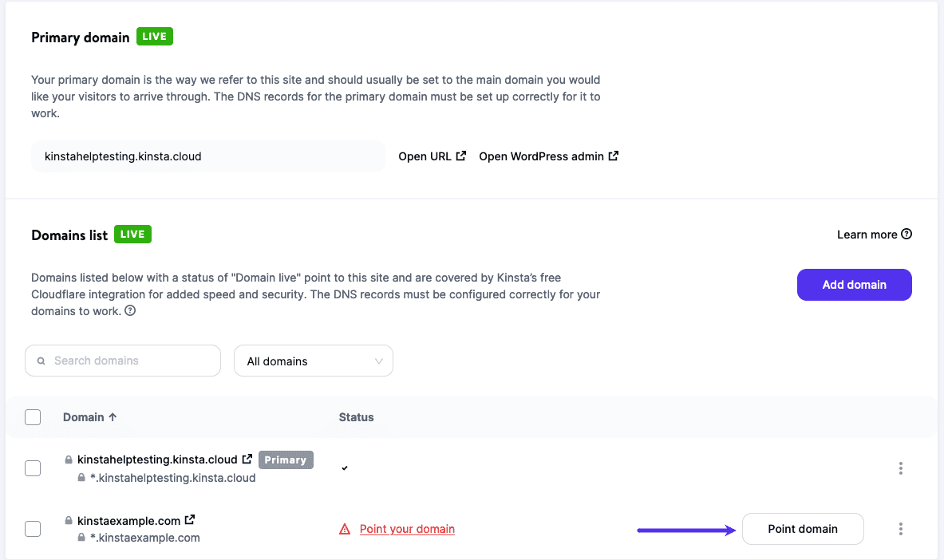Open the three-dot menu on the primary domain row
The width and height of the screenshot is (944, 560).
[900, 468]
